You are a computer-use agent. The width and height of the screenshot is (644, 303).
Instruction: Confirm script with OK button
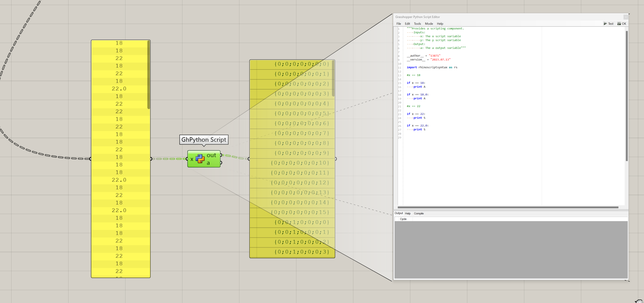[622, 24]
